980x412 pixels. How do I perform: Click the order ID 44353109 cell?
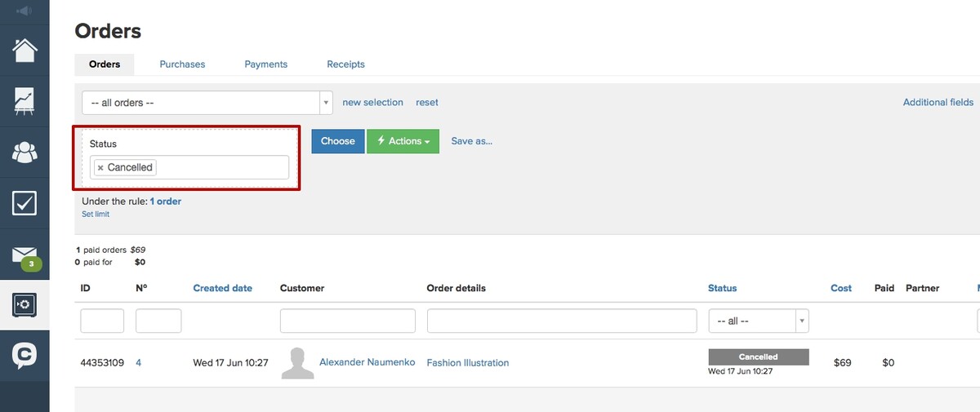tap(102, 362)
